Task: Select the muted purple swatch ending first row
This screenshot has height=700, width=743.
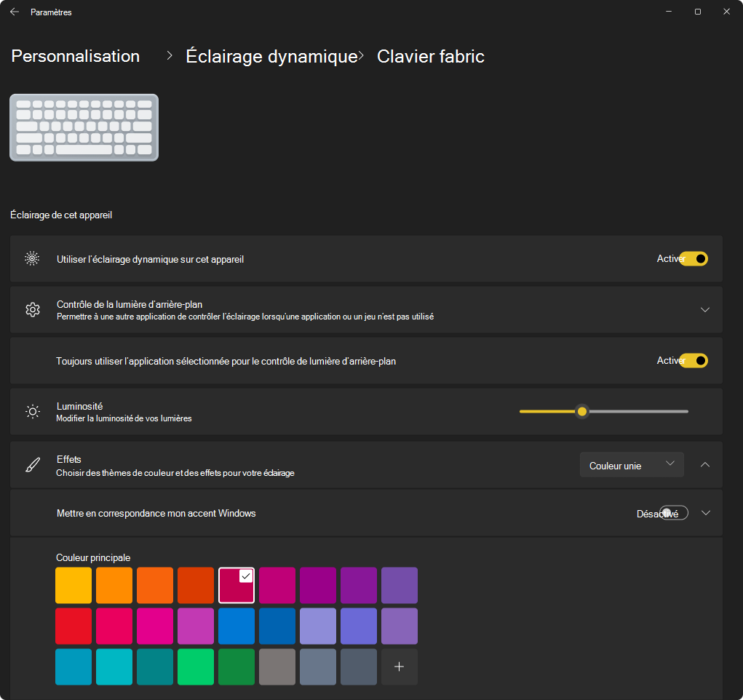Action: coord(400,585)
